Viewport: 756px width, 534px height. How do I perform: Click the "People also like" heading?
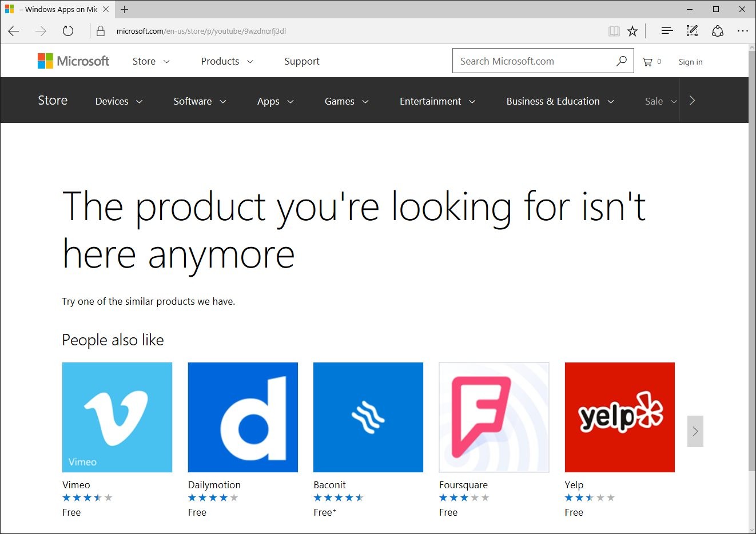click(113, 340)
